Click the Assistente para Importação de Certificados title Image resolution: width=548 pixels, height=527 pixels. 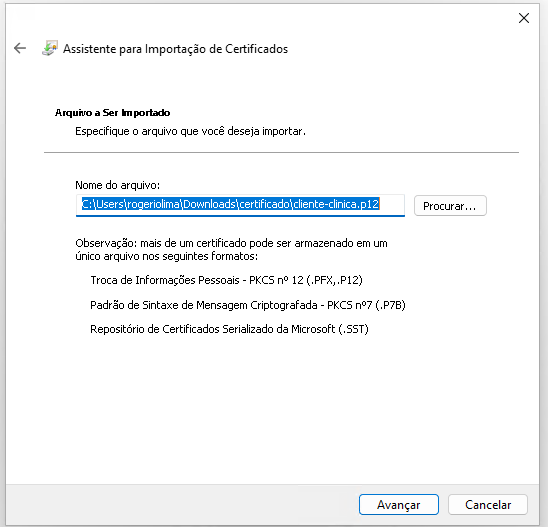[x=175, y=49]
